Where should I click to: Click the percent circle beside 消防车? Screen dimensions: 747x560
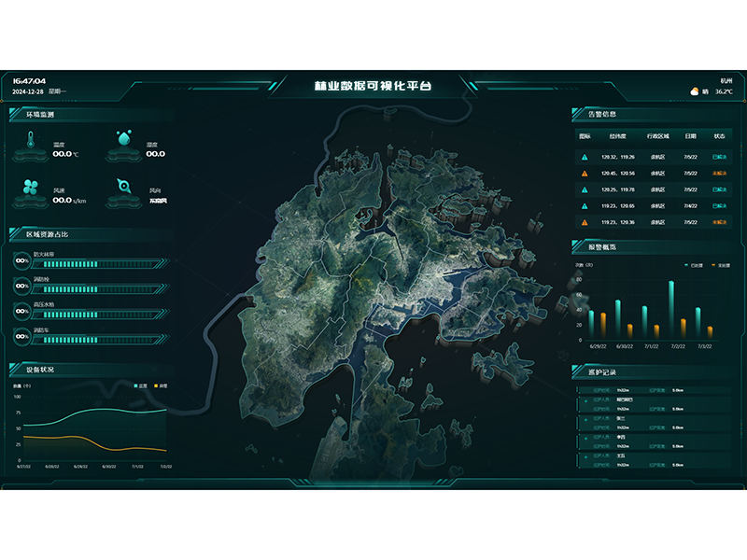(x=21, y=337)
